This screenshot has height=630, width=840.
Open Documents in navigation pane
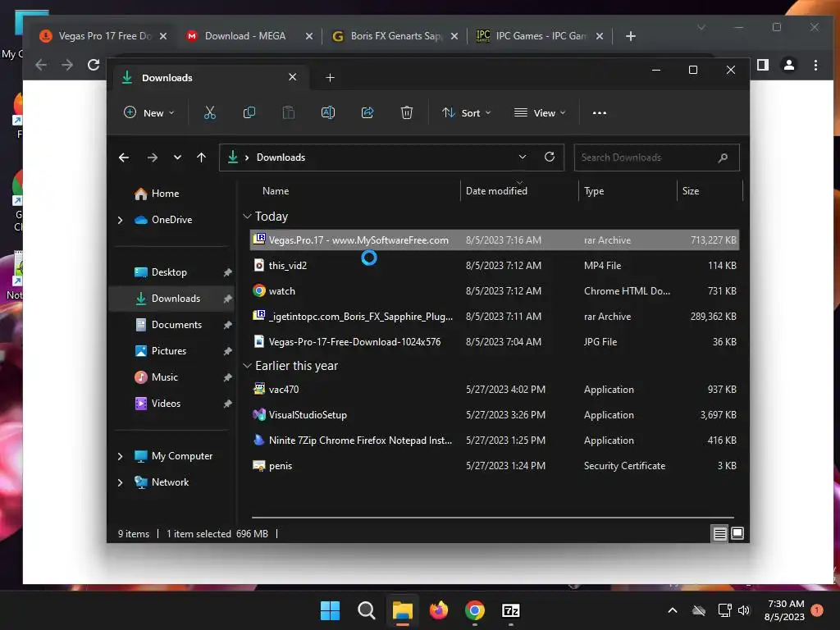(x=168, y=325)
